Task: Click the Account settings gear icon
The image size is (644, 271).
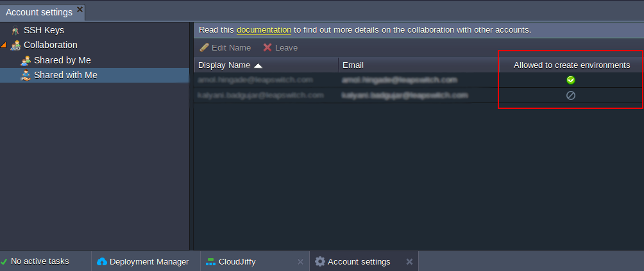Action: point(319,261)
